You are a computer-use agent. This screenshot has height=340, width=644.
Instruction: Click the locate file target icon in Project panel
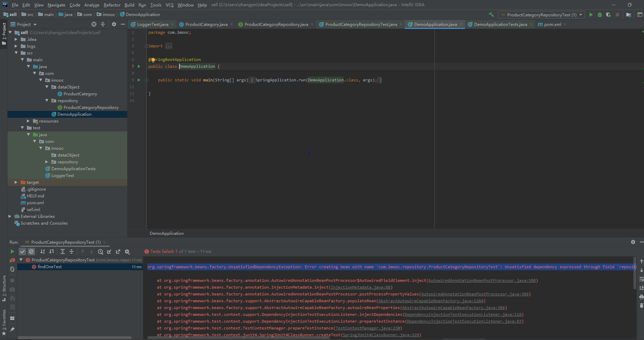click(x=94, y=24)
